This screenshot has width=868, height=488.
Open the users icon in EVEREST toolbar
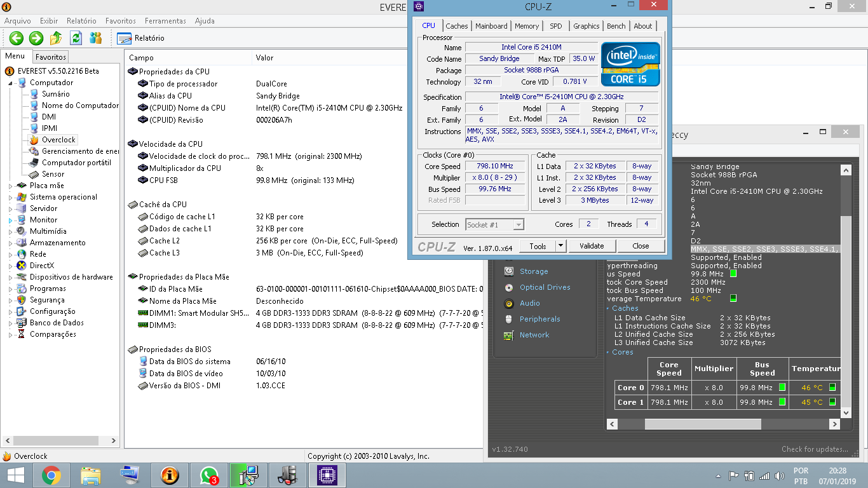pyautogui.click(x=95, y=38)
